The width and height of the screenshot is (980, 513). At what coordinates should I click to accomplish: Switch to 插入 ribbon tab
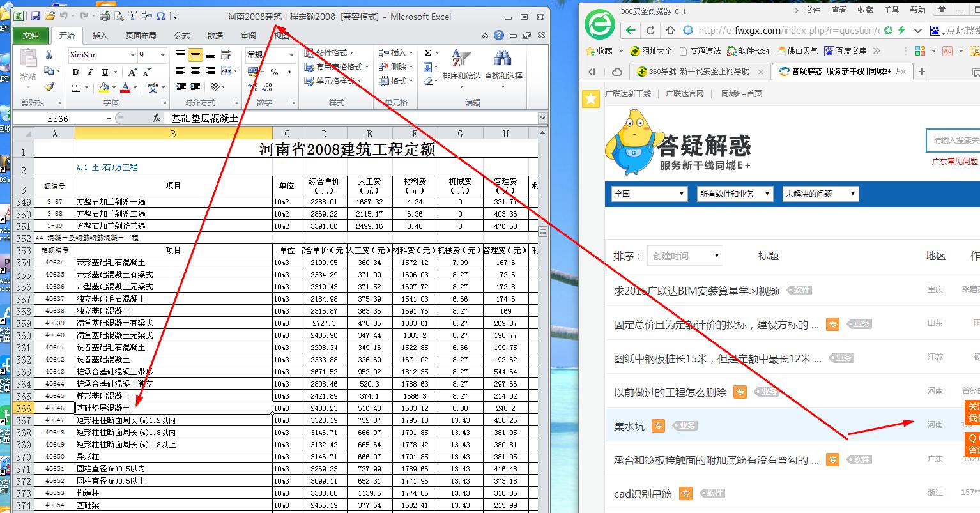[100, 36]
